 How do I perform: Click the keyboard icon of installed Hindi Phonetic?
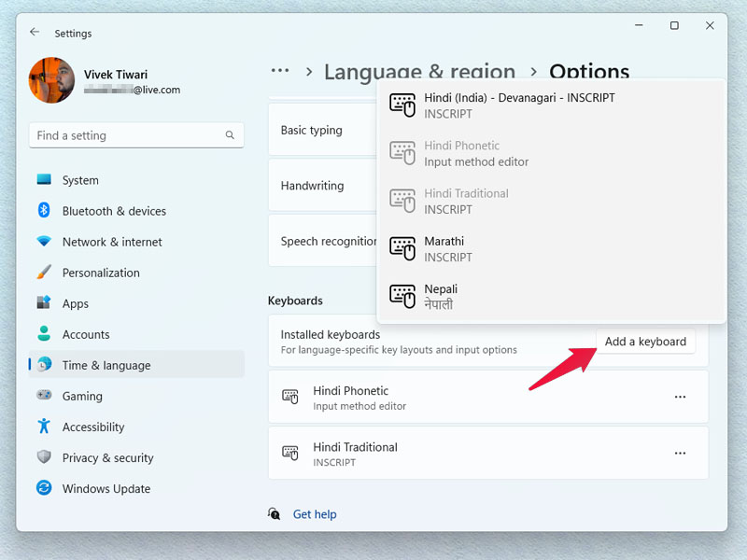pos(290,396)
